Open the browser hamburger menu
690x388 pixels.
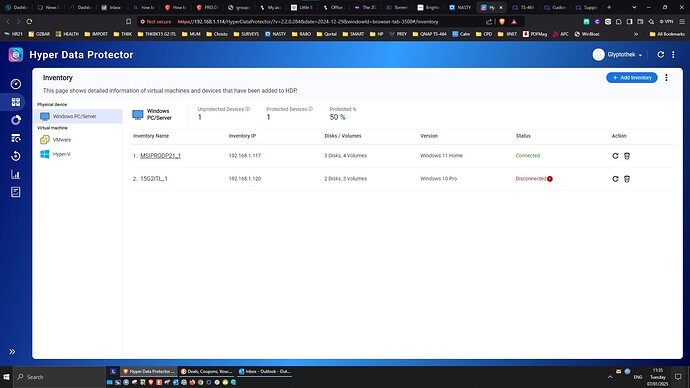click(682, 22)
